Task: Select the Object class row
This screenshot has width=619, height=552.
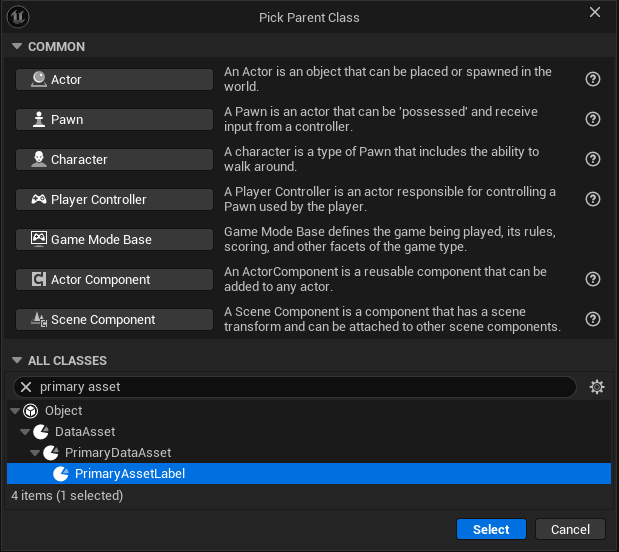Action: [x=309, y=411]
